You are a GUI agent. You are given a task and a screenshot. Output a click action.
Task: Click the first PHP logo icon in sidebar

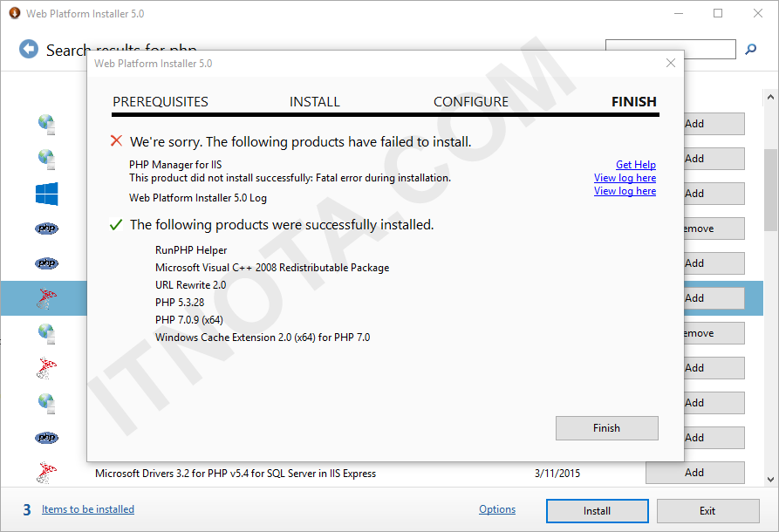click(46, 228)
